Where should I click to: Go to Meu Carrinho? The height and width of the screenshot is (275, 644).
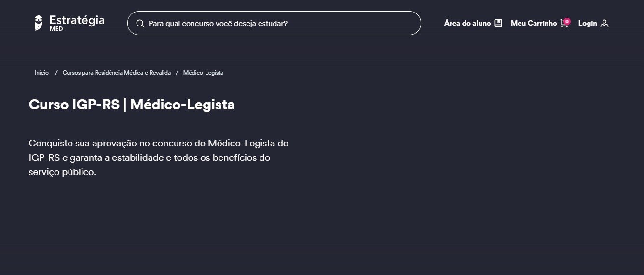(534, 23)
